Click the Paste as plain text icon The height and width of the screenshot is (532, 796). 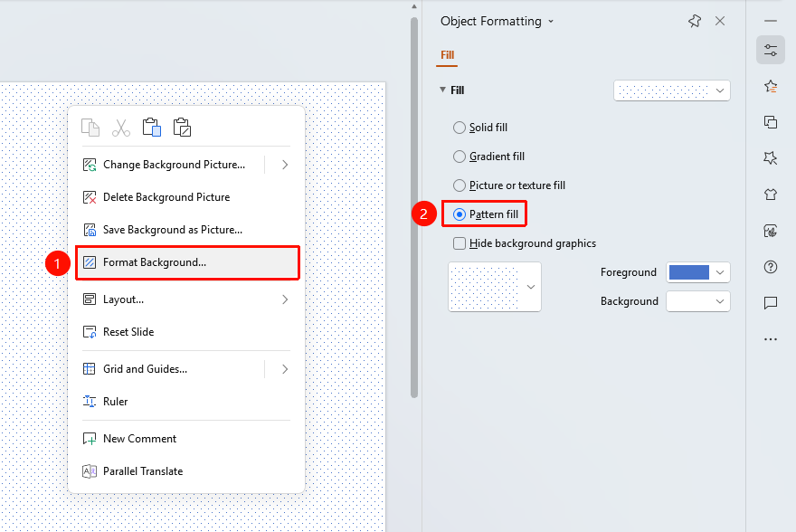(x=182, y=128)
